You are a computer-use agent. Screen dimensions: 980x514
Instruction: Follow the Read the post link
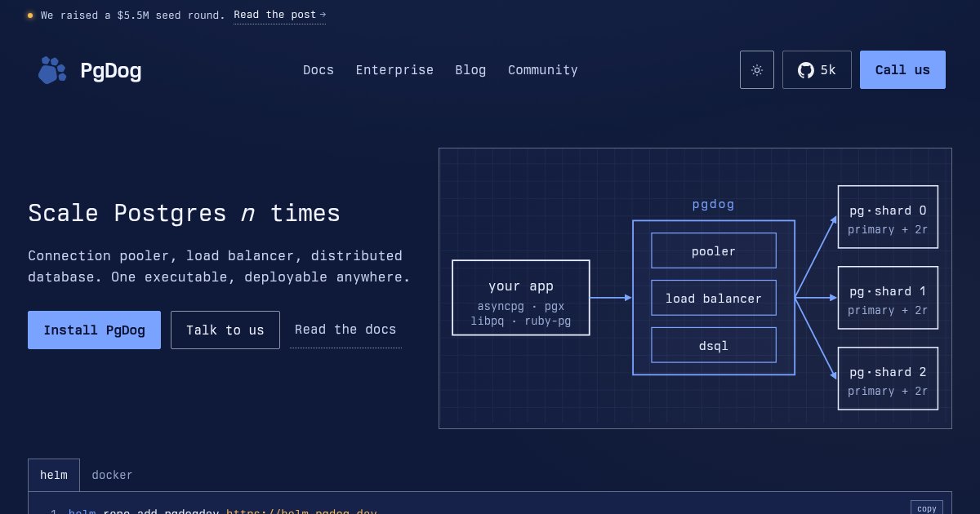pyautogui.click(x=279, y=15)
